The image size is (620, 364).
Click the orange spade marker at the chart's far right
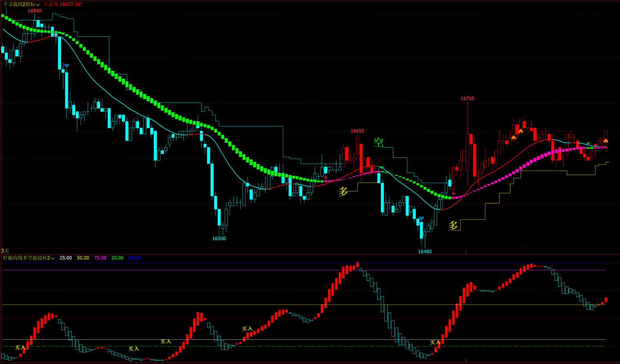pyautogui.click(x=606, y=141)
